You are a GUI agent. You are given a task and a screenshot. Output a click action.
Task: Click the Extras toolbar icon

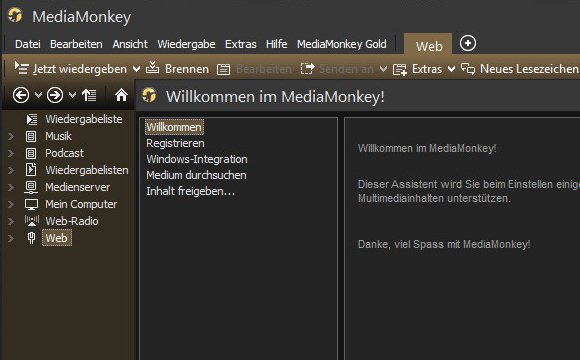(400, 69)
